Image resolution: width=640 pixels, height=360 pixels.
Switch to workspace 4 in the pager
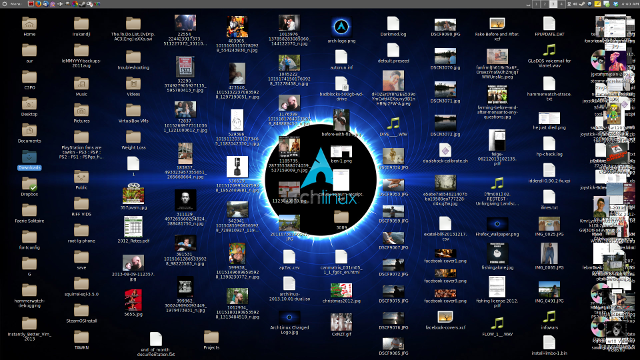point(561,4)
